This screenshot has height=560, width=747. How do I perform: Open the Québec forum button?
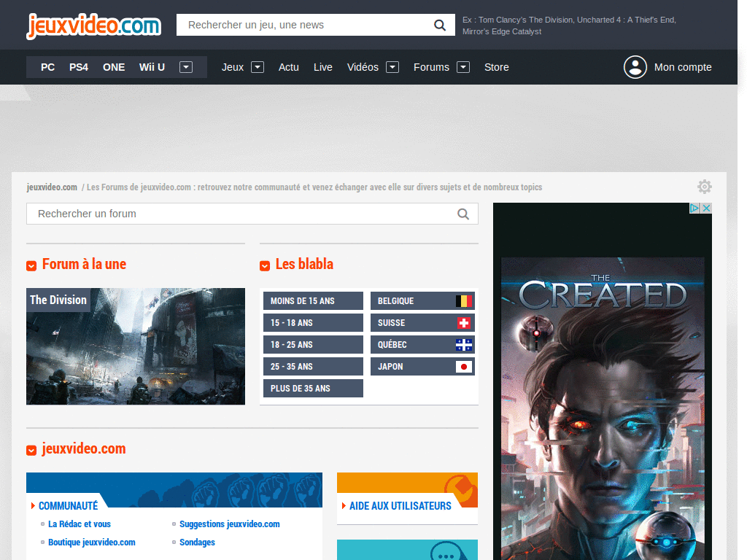(x=422, y=345)
